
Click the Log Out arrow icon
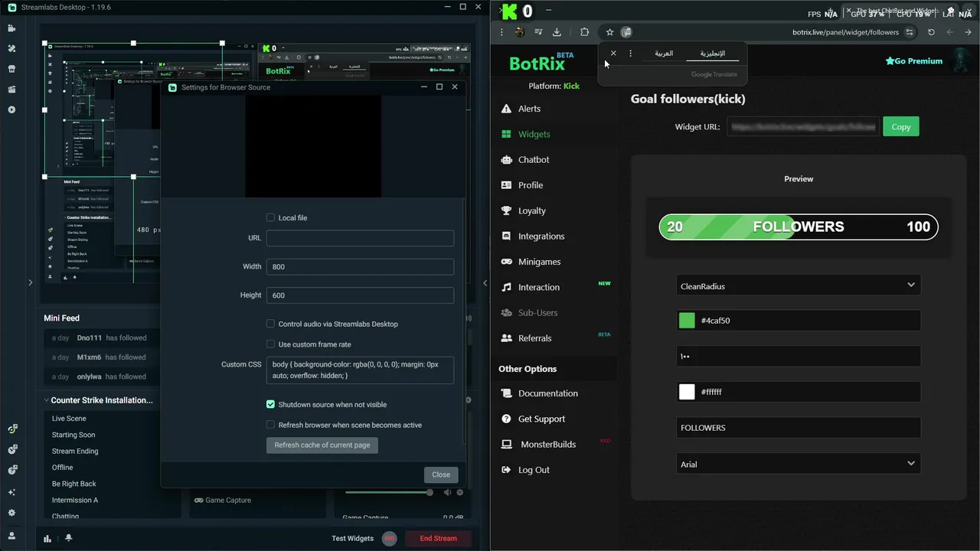506,470
